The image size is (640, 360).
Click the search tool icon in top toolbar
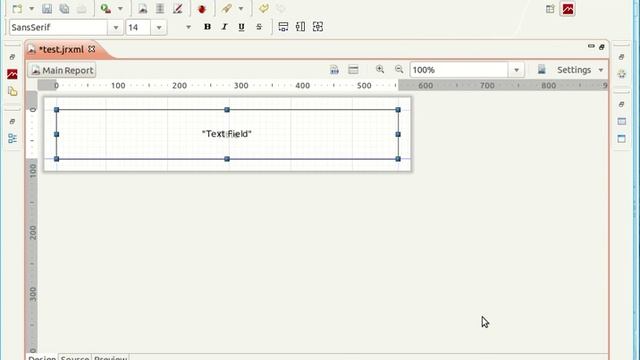pos(227,9)
